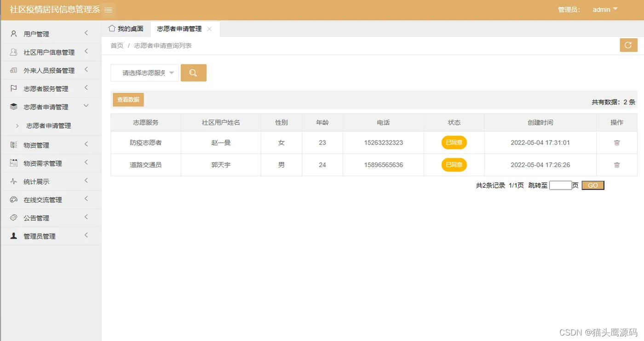
Task: Expand the 公告管理 chevron
Action: (x=86, y=217)
